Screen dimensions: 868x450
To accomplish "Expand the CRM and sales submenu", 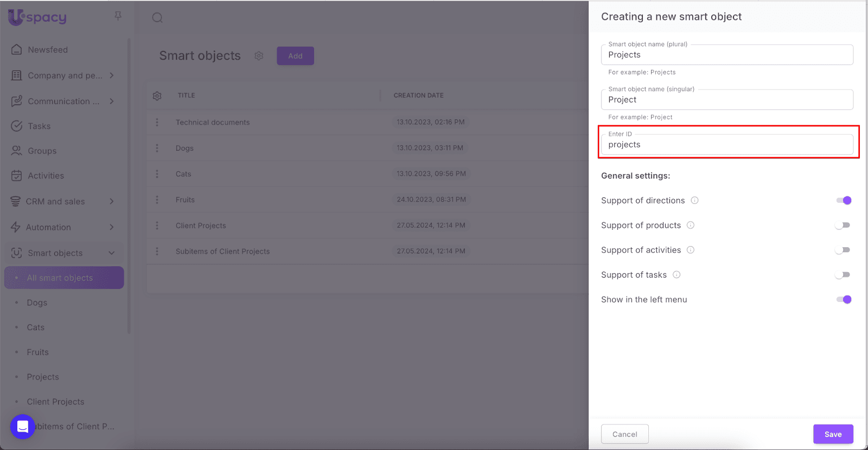I will tap(112, 202).
